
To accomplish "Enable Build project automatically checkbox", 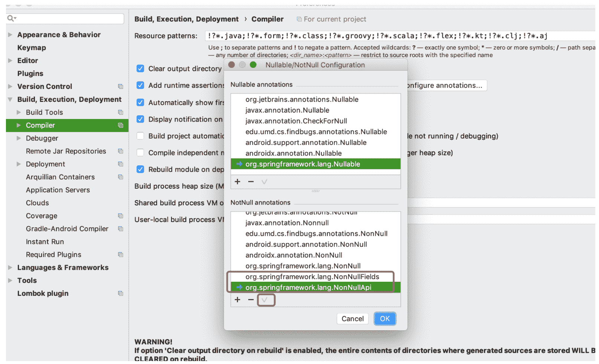I will tap(140, 136).
